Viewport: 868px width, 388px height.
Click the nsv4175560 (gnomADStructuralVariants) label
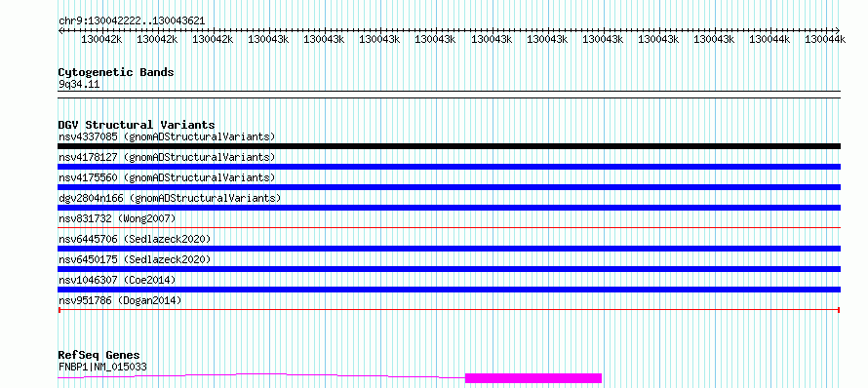coord(167,177)
